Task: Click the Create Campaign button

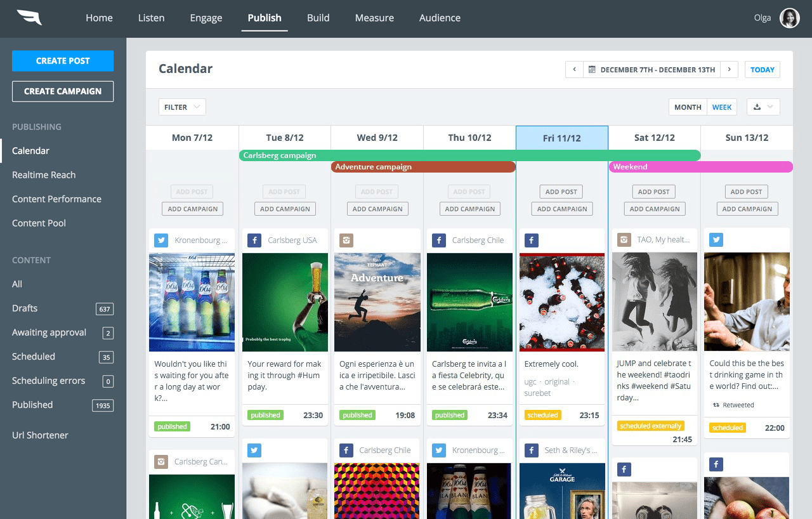Action: point(63,91)
